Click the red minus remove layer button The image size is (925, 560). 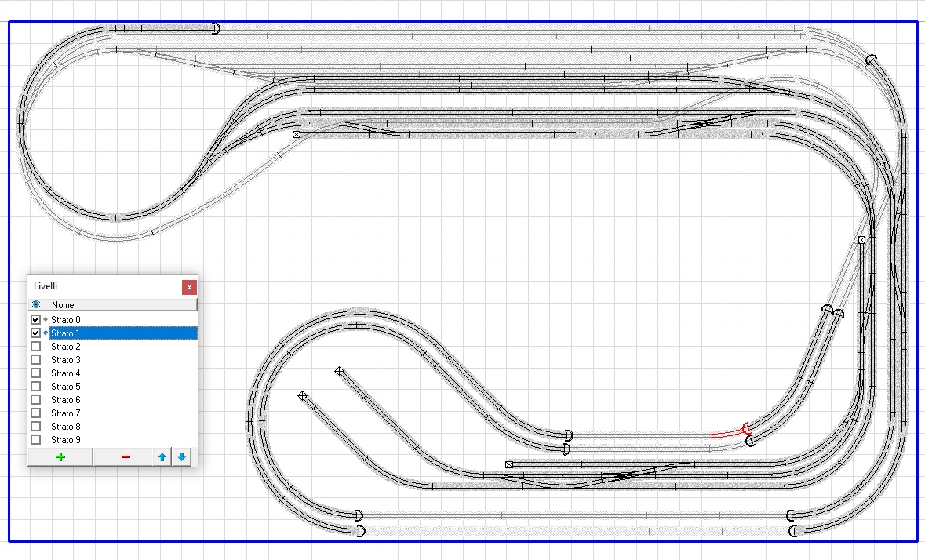pos(126,457)
